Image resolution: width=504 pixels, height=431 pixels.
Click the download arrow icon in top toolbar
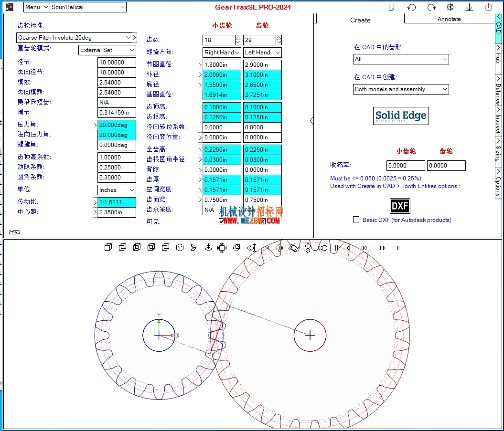[469, 7]
